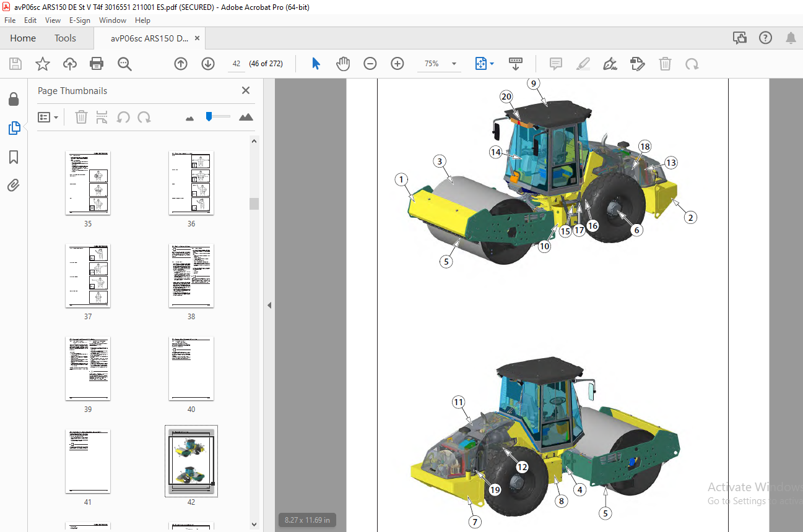803x532 pixels.
Task: Click the insert page break icon in thumbnails
Action: click(x=102, y=117)
